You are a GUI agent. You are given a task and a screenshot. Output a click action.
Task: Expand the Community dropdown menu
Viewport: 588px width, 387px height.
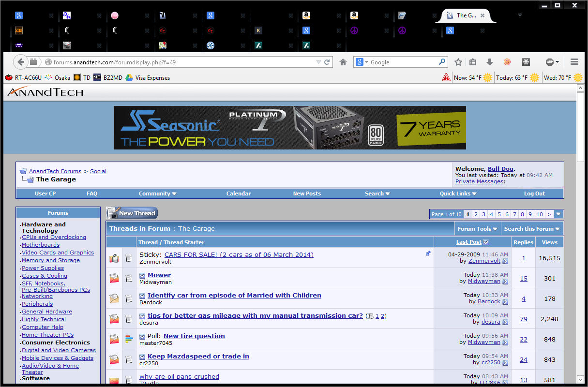click(157, 193)
